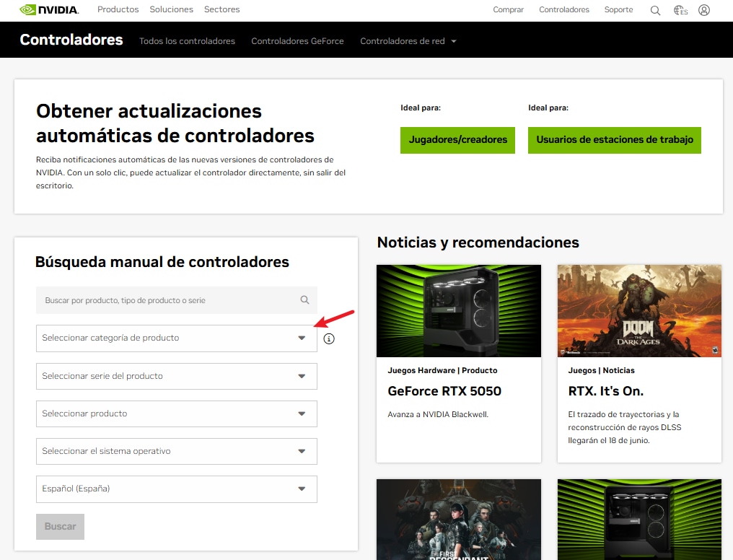Click the Buscar button
This screenshot has width=733, height=560.
[61, 527]
